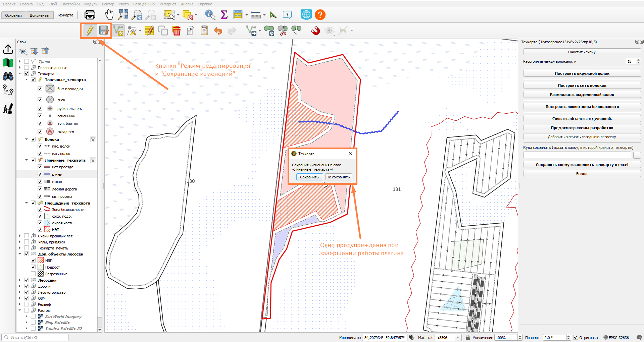The width and height of the screenshot is (644, 342).
Task: Click the binoculars icon in left sidebar
Action: pos(8,76)
